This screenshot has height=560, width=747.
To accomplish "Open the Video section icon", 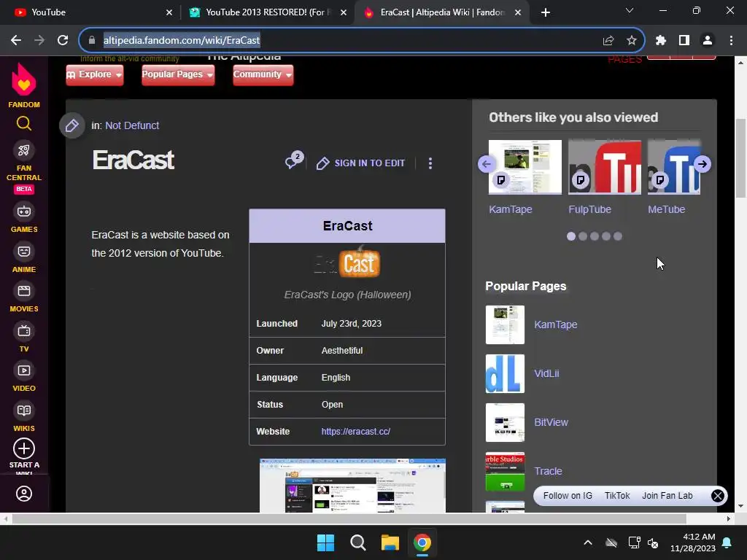I will [24, 370].
